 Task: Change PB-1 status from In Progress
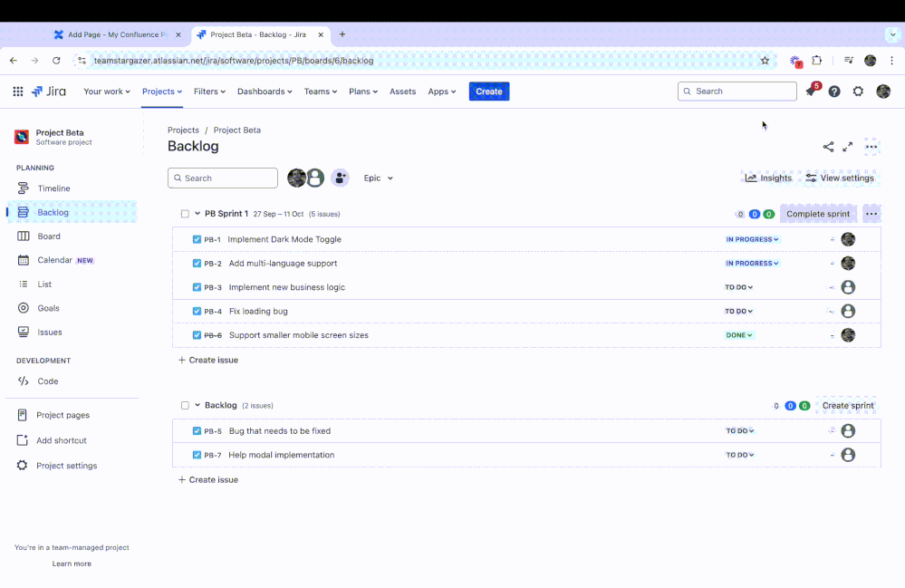752,239
